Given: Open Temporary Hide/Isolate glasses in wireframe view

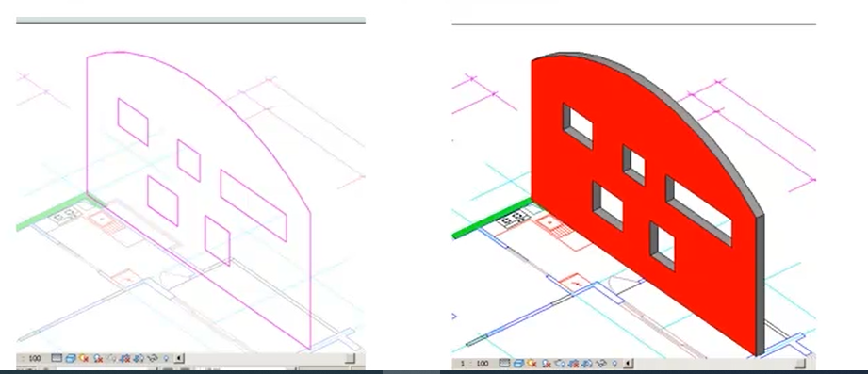Looking at the screenshot, I should click(152, 359).
